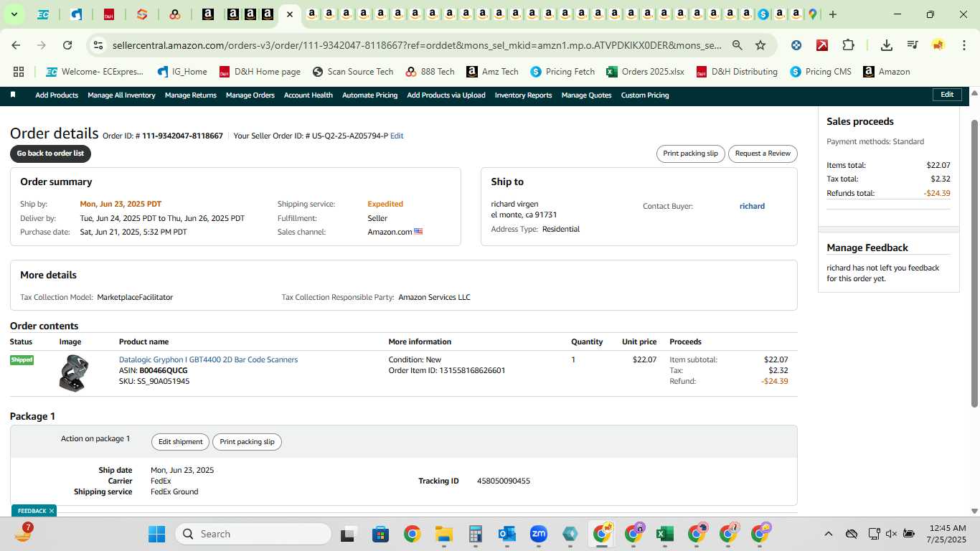Print packing slip for package 1
The image size is (980, 551).
coord(247,442)
